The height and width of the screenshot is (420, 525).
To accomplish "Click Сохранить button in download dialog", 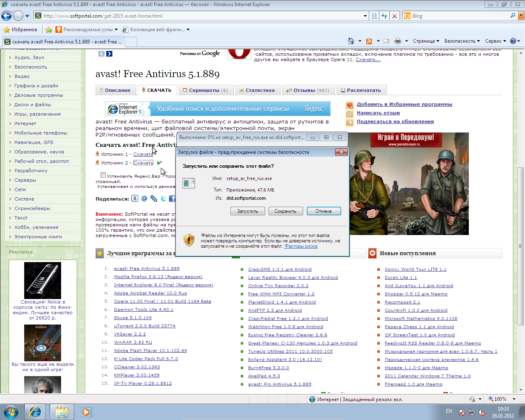I will (x=285, y=211).
